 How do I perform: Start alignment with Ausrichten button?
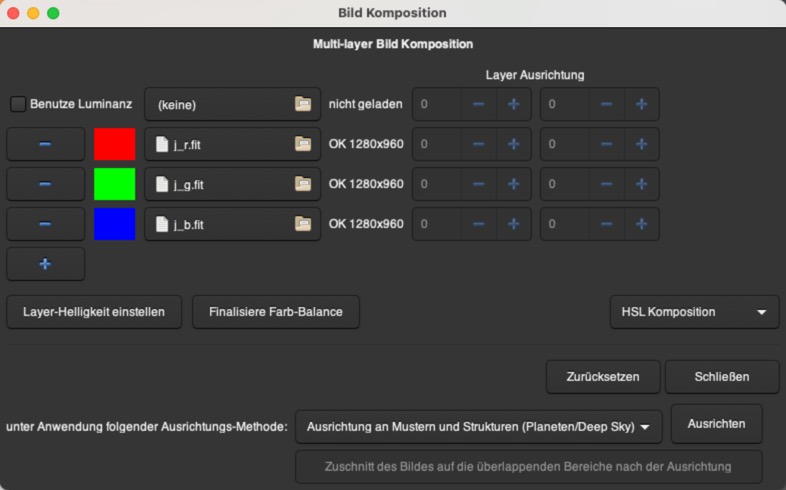(716, 424)
